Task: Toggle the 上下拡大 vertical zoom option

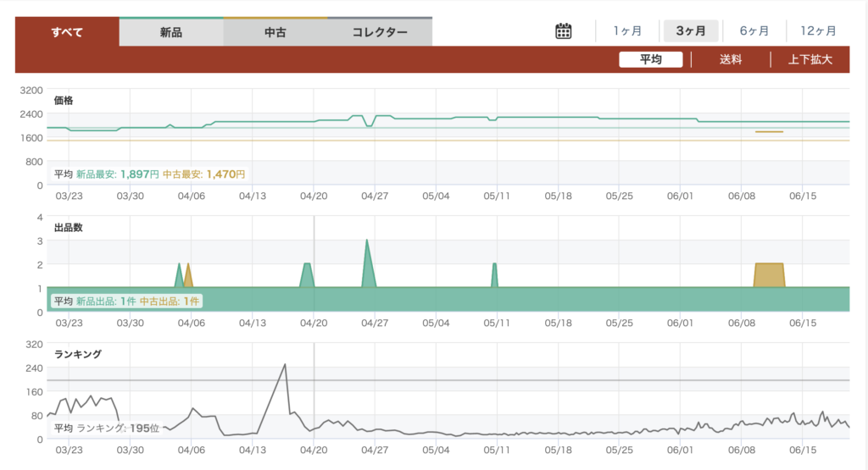Action: [810, 59]
